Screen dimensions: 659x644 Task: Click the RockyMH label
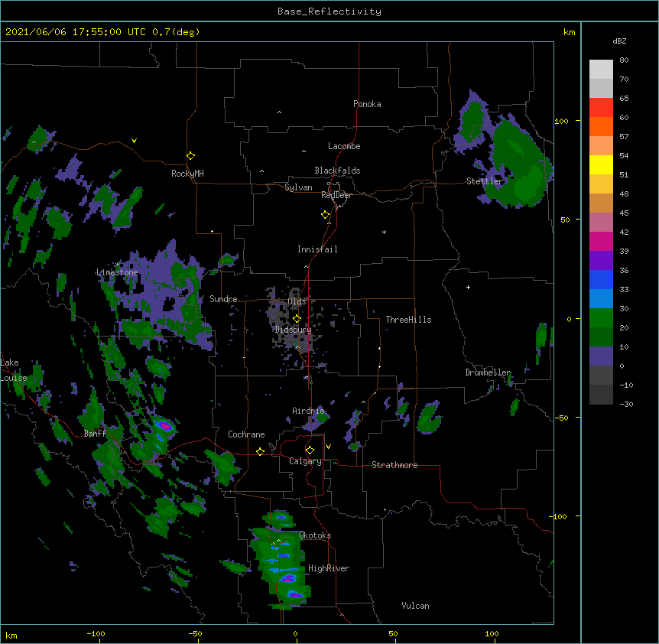(x=187, y=174)
